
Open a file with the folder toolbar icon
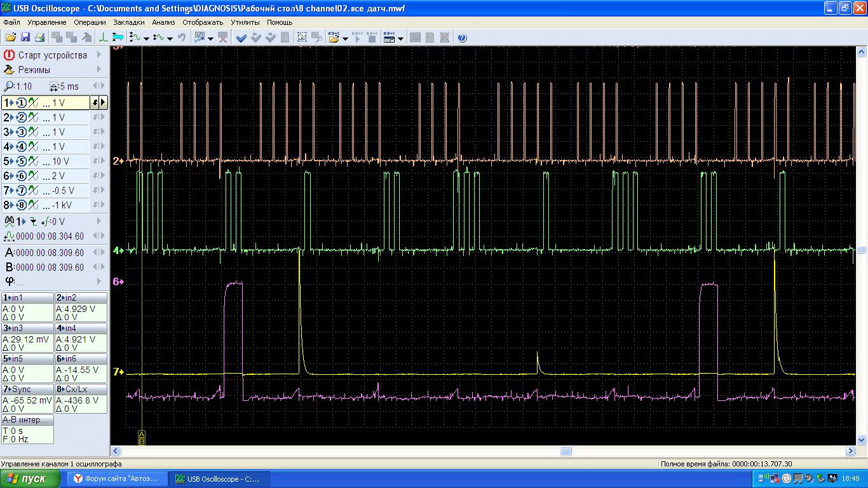tap(10, 37)
